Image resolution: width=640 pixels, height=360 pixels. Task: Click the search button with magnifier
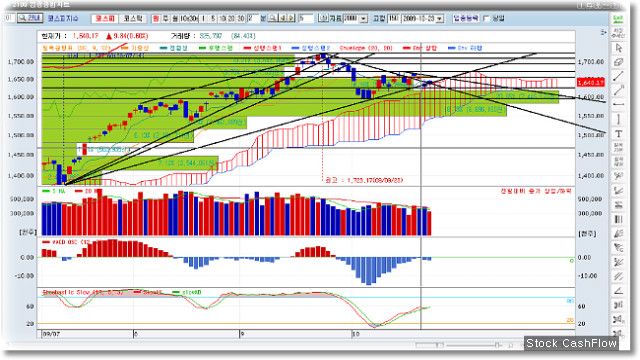(x=30, y=18)
